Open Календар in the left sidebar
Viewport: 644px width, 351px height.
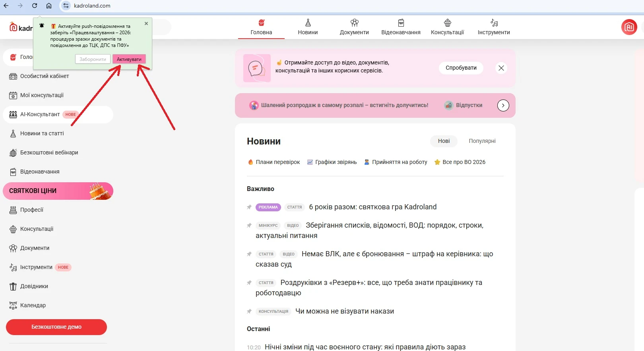(33, 305)
